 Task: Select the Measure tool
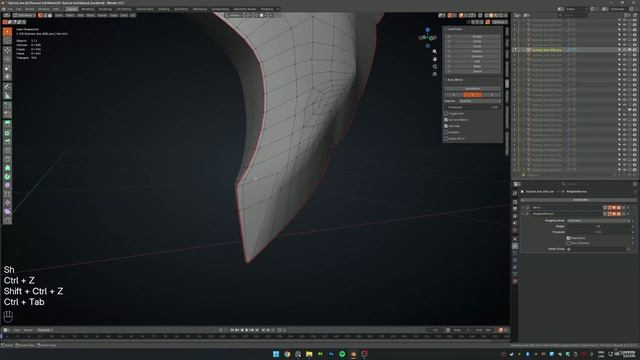(7, 96)
